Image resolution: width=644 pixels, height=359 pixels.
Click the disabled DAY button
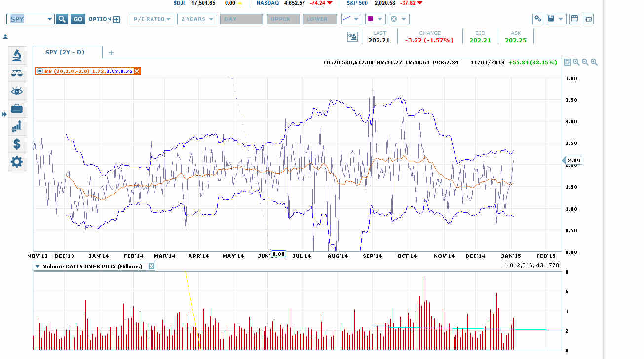(241, 19)
